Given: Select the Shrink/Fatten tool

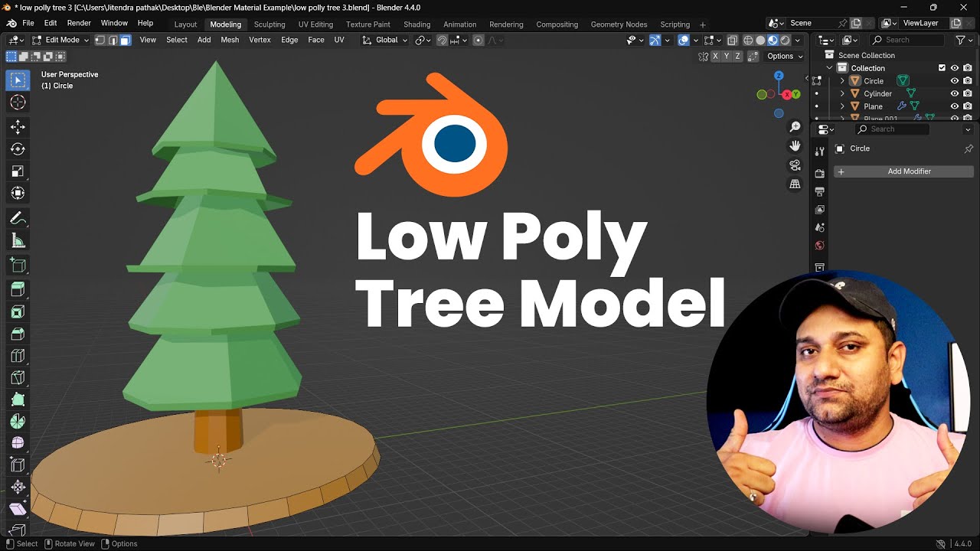Looking at the screenshot, I should (18, 487).
